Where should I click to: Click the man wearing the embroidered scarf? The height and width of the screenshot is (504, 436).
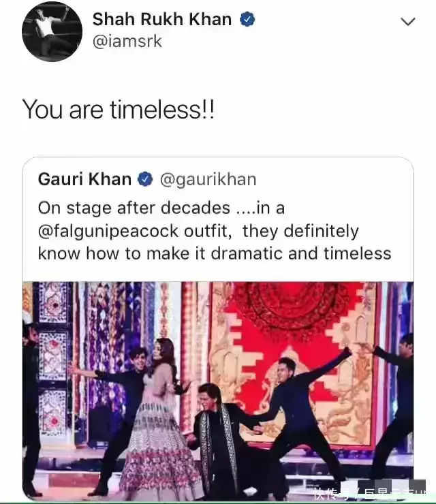click(x=217, y=429)
